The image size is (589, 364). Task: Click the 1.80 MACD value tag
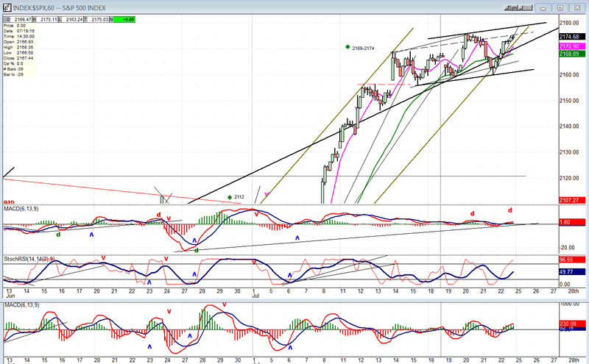pos(571,222)
